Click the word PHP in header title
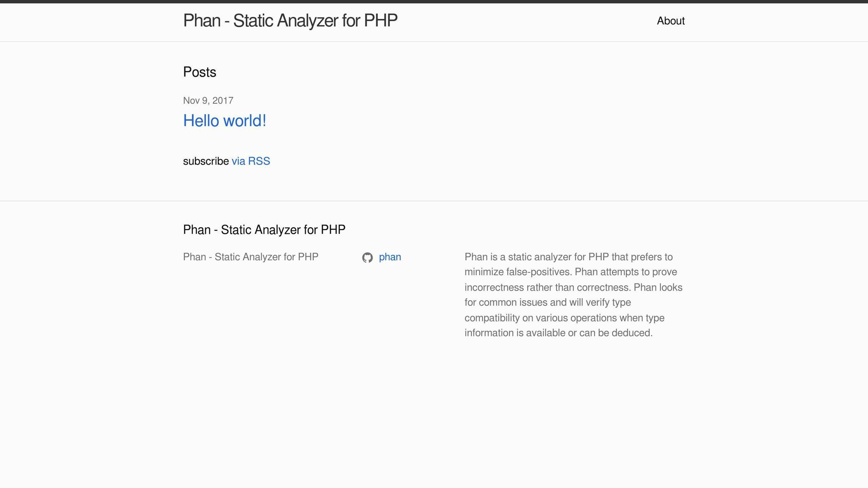This screenshot has height=488, width=868. [380, 21]
